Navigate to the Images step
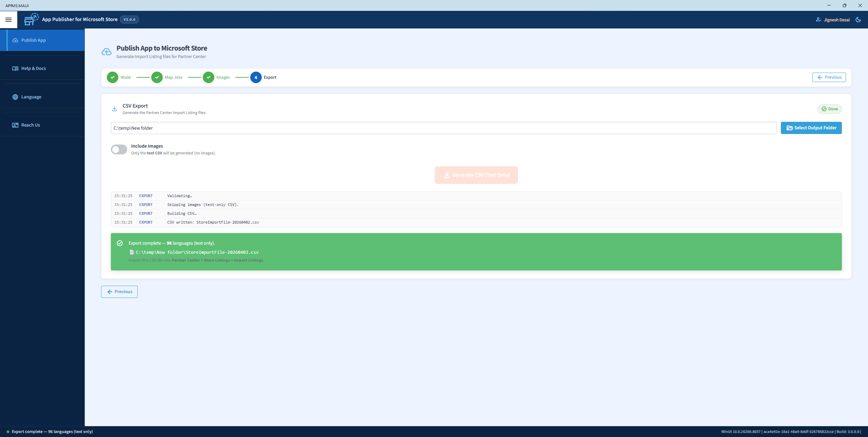868x437 pixels. [208, 77]
